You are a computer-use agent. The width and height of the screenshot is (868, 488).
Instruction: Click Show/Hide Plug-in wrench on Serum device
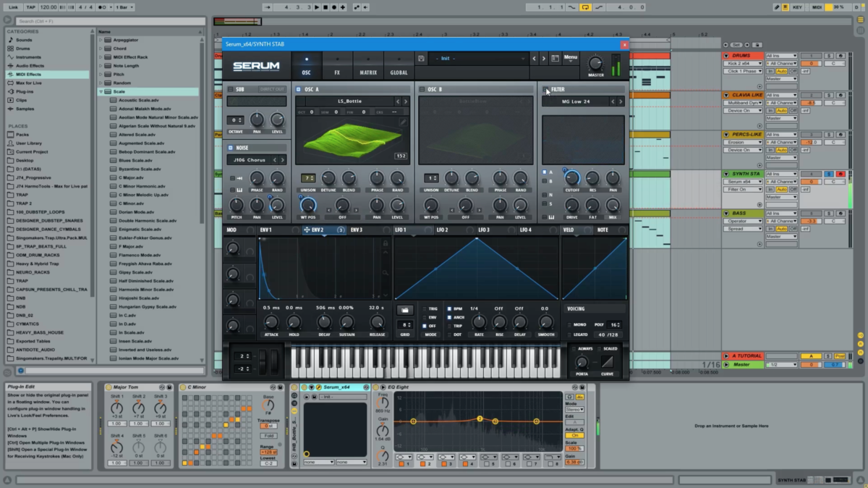pos(318,387)
